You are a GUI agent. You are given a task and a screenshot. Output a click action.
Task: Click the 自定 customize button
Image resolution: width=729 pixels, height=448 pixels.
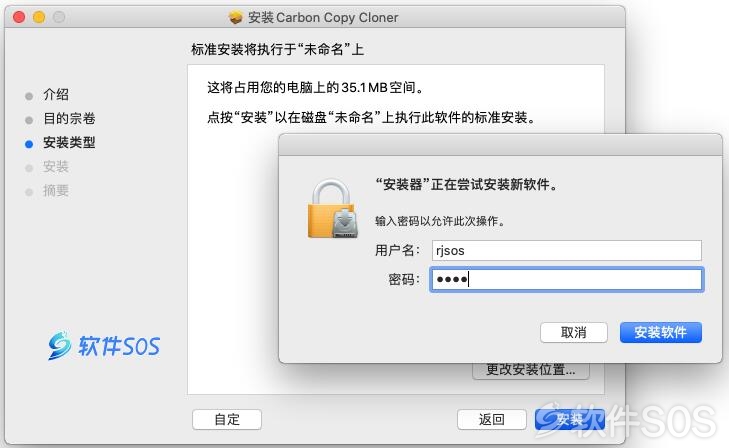coord(227,419)
